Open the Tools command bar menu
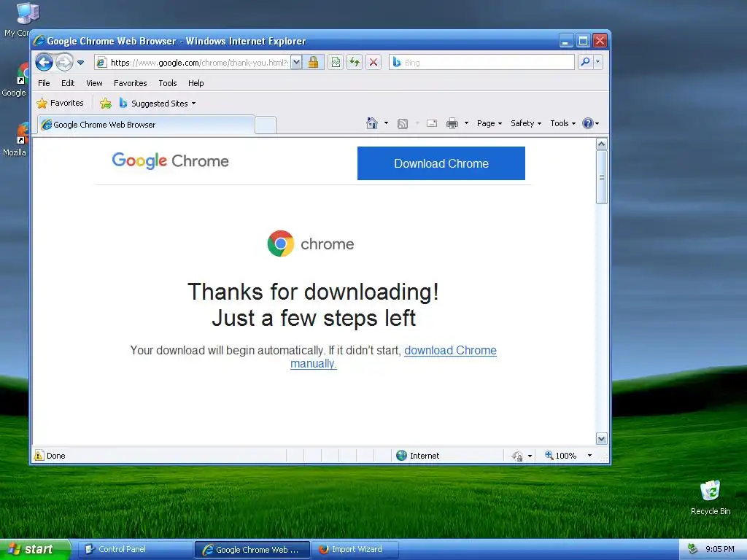This screenshot has height=560, width=747. pyautogui.click(x=562, y=123)
